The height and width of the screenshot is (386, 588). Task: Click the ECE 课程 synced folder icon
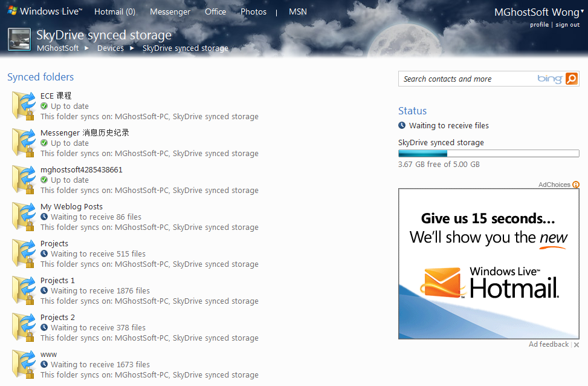pos(24,105)
